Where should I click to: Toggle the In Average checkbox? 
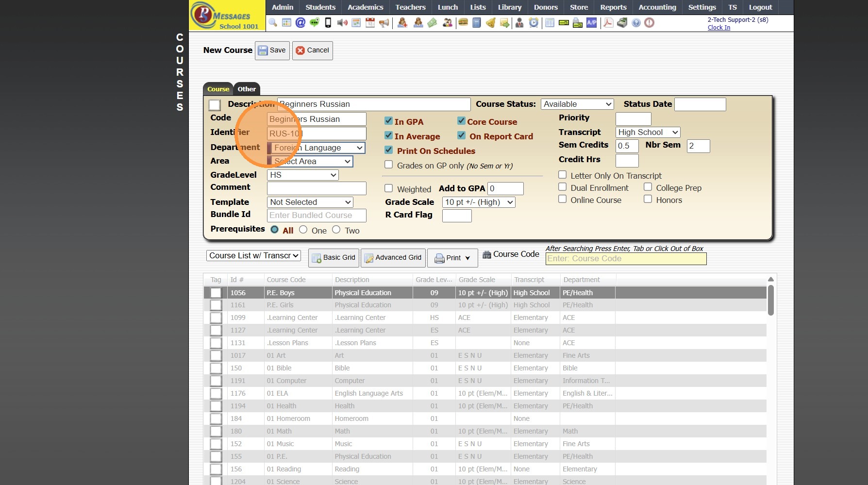[388, 135]
